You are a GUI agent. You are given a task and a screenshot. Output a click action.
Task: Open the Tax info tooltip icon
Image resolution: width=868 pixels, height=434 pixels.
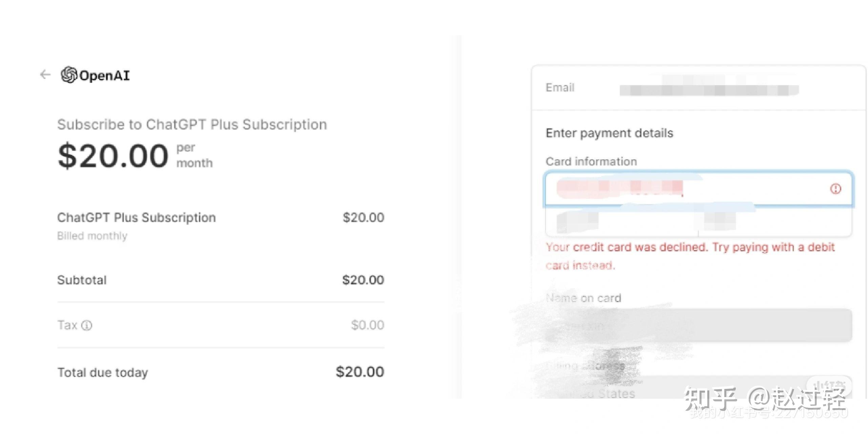point(87,325)
